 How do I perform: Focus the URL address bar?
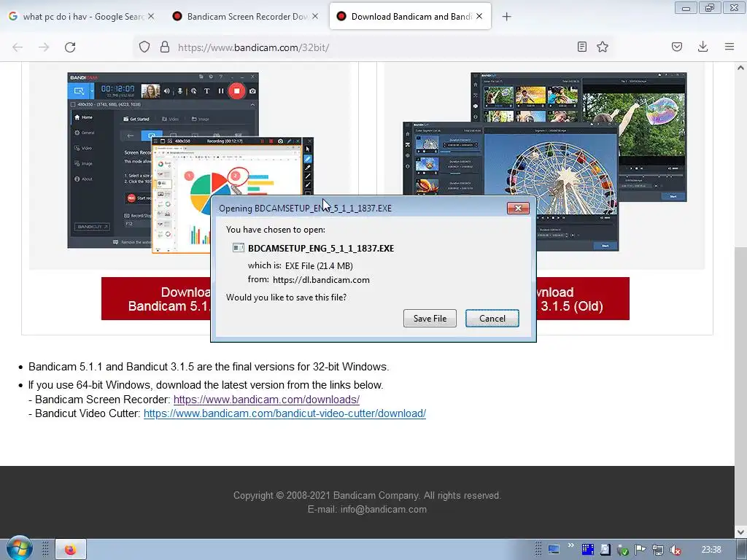371,47
